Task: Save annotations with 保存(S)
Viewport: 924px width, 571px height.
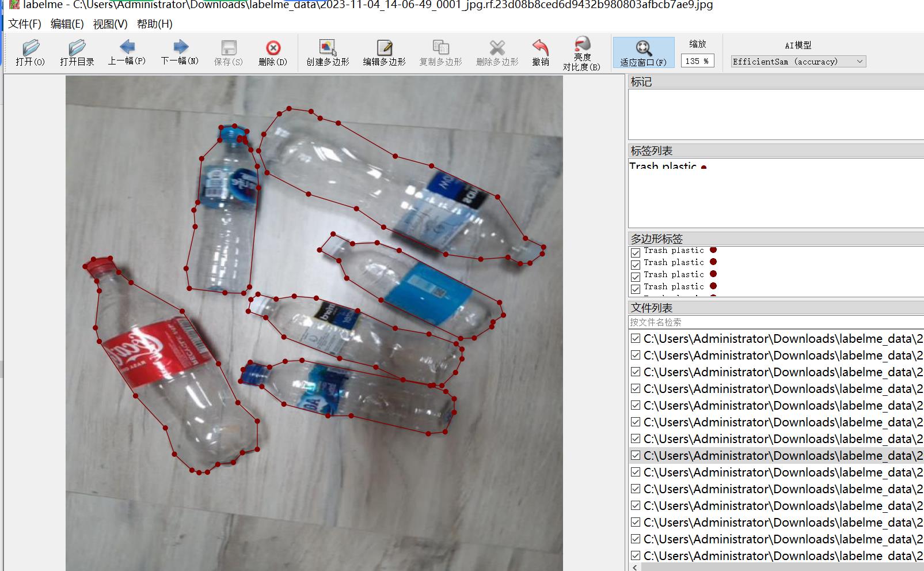Action: (x=229, y=53)
